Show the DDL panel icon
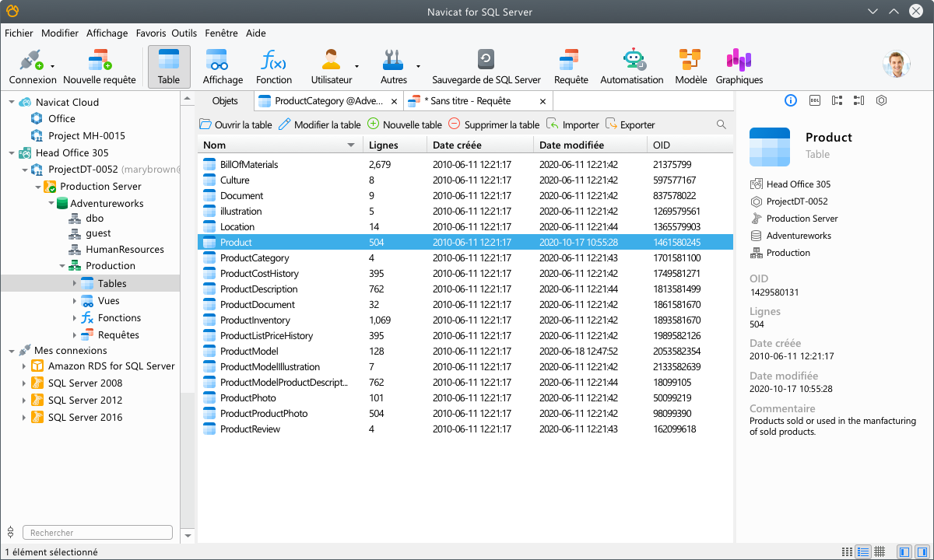Viewport: 934px width, 560px height. click(x=814, y=100)
